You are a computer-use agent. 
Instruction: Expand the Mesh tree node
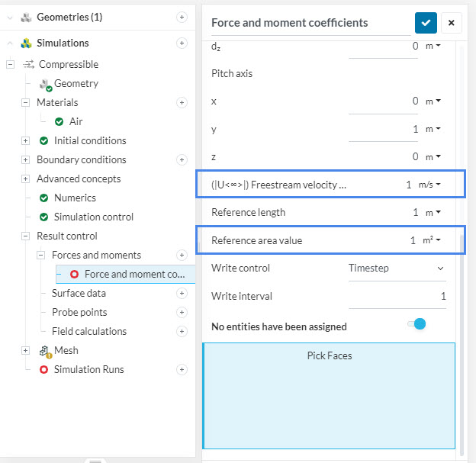[25, 350]
